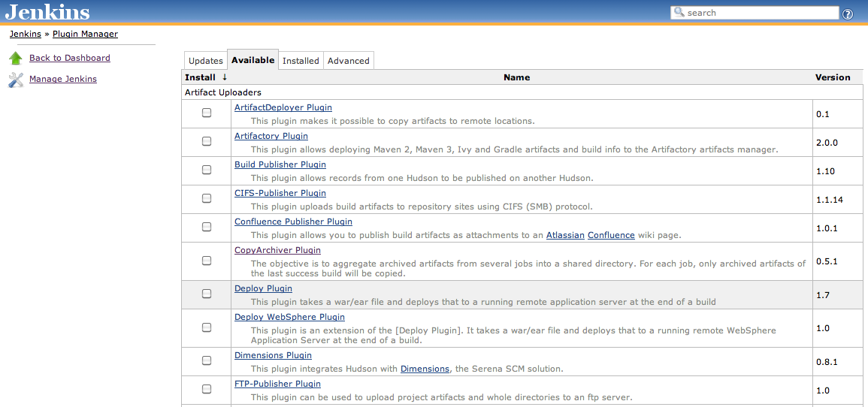Click the Manage Jenkins tools icon
Viewport: 868px width, 407px height.
coord(16,80)
